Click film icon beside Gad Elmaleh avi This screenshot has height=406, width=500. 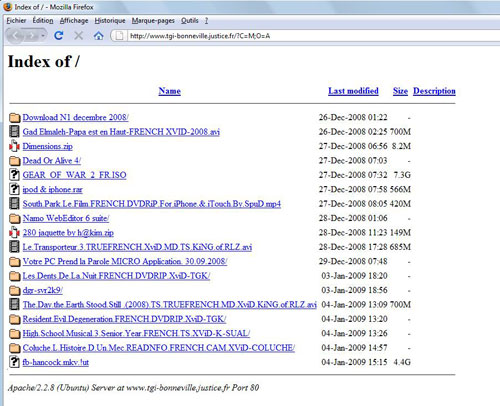(14, 131)
